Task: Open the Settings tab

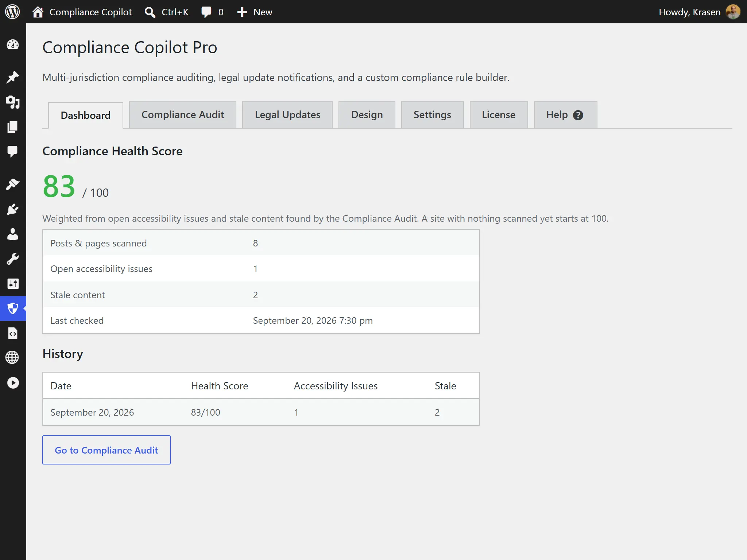Action: pos(432,115)
